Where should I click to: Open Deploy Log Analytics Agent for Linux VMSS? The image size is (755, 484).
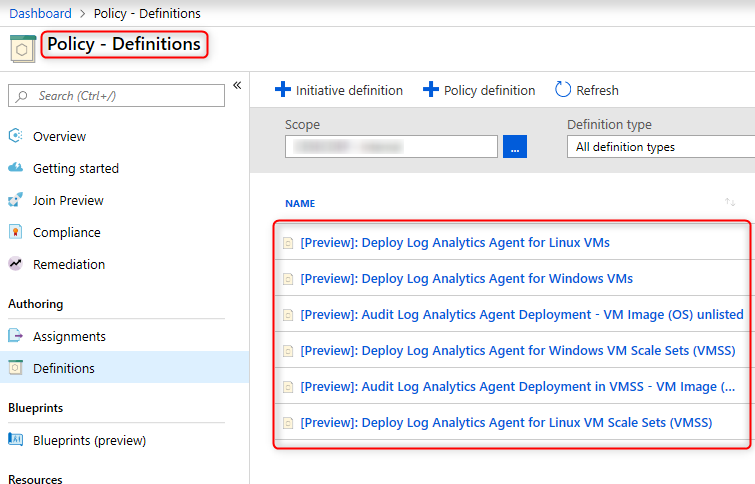coord(506,423)
